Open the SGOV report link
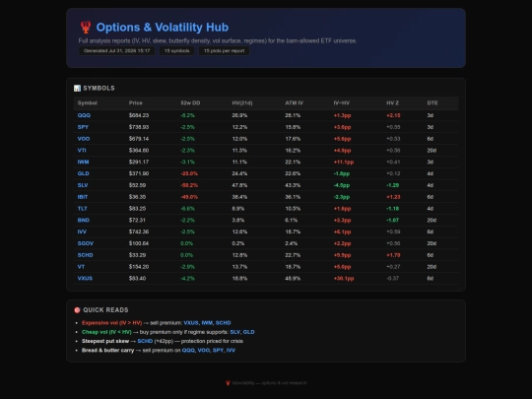The image size is (532, 399). (85, 243)
